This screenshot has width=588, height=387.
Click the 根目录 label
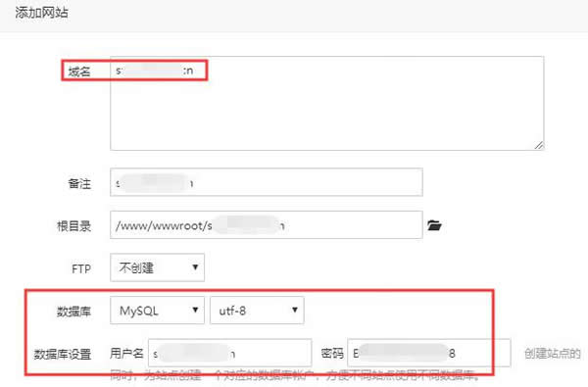point(73,226)
